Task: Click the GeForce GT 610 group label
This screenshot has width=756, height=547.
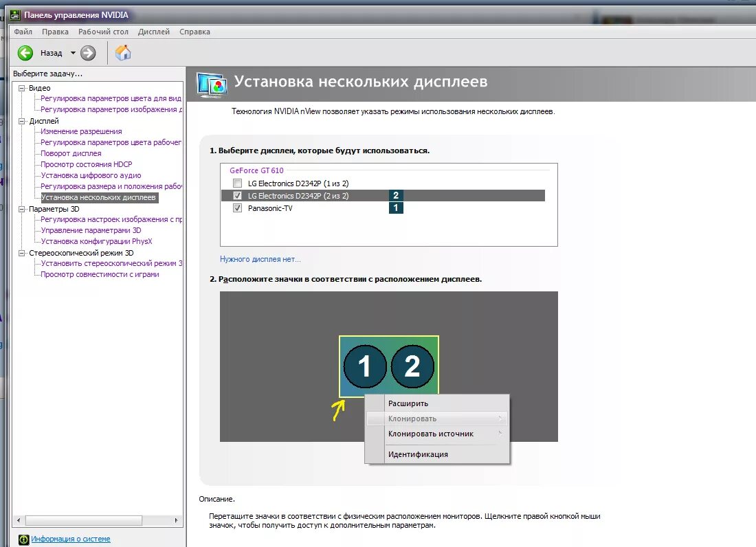Action: tap(256, 170)
